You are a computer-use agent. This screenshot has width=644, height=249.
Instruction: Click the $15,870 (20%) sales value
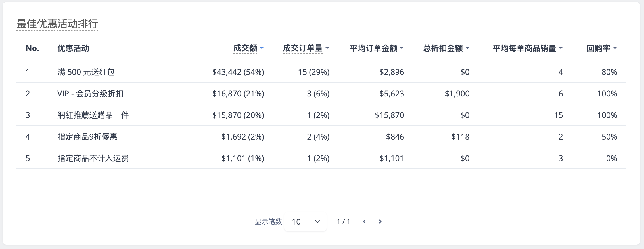pyautogui.click(x=238, y=115)
